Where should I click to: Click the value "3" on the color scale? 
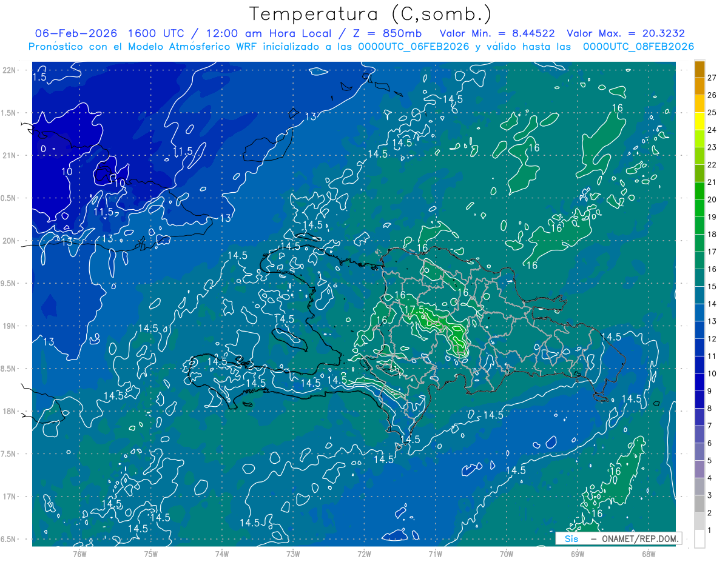click(710, 495)
